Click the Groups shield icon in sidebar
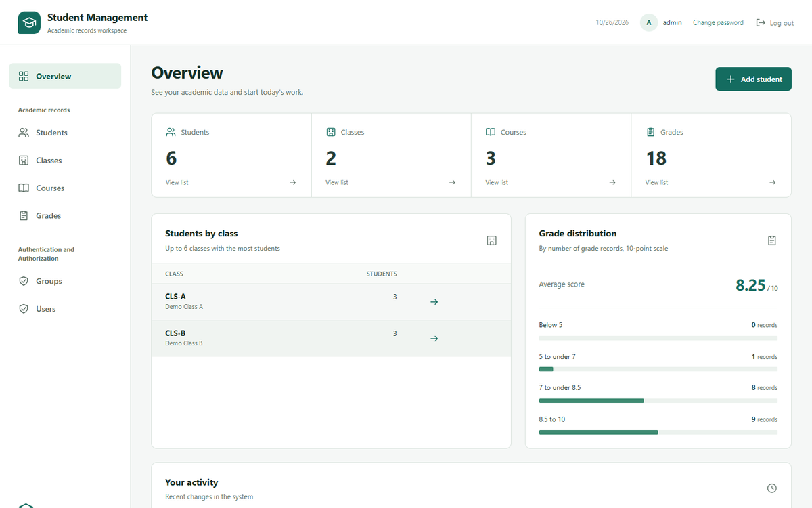This screenshot has width=812, height=508. click(x=24, y=281)
